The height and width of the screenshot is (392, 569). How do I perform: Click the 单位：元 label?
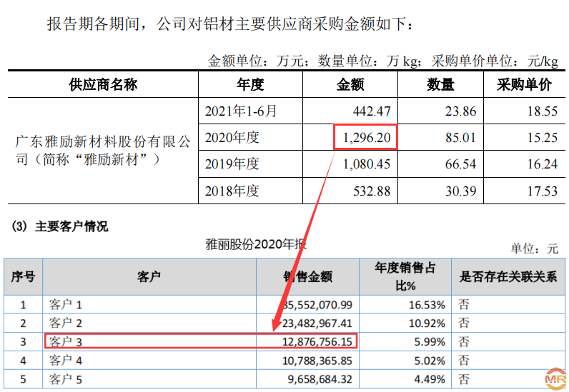pos(535,248)
